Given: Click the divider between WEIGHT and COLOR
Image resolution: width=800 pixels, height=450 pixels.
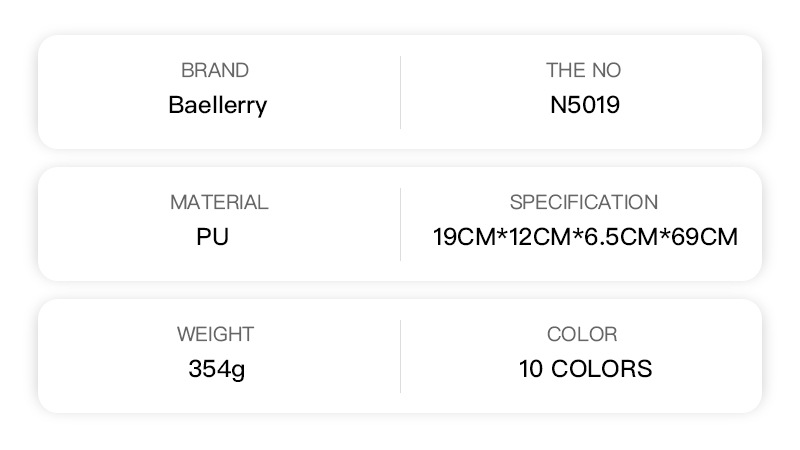Looking at the screenshot, I should [x=400, y=356].
